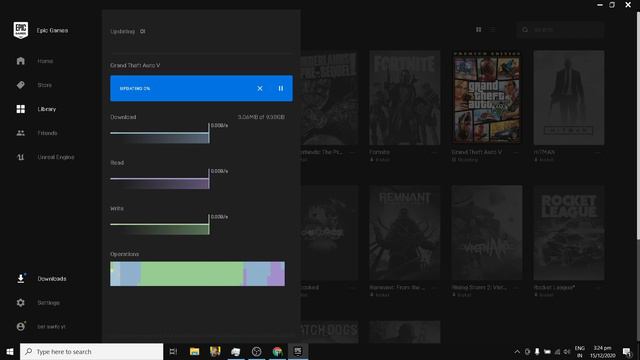640x360 pixels.
Task: Click the Store tag icon
Action: tap(20, 85)
